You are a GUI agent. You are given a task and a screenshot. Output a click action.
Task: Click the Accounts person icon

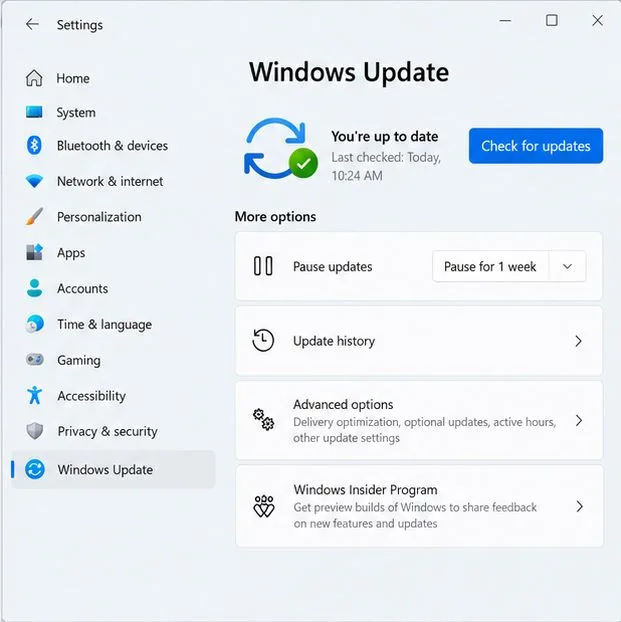click(35, 288)
